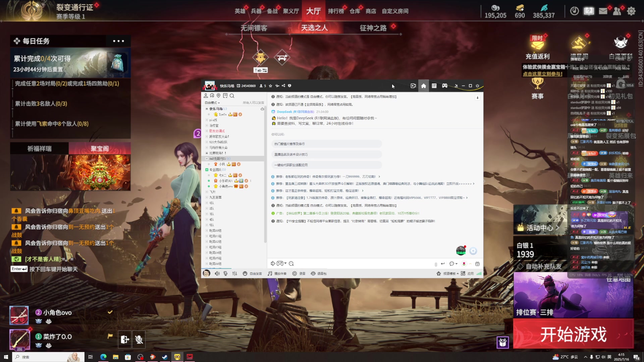Click the airplane icon next to channel ID
644x362 pixels.
point(277,86)
